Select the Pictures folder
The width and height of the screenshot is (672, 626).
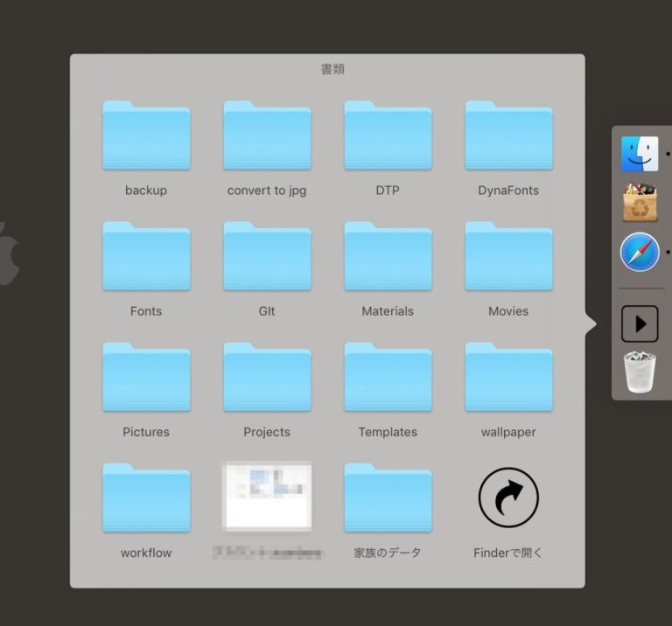tap(146, 378)
